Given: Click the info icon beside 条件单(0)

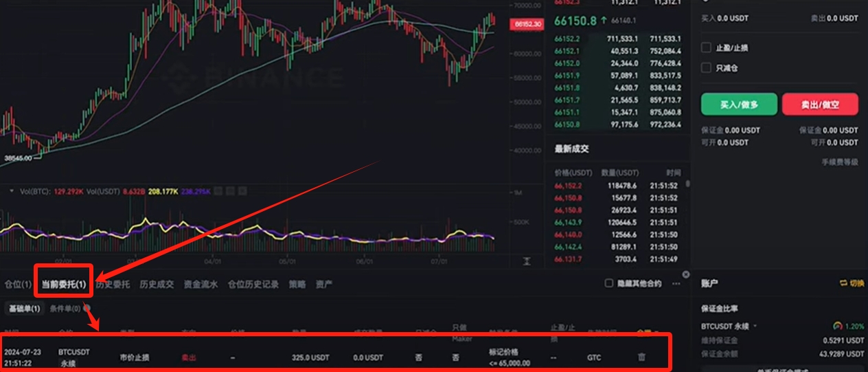Looking at the screenshot, I should [87, 309].
